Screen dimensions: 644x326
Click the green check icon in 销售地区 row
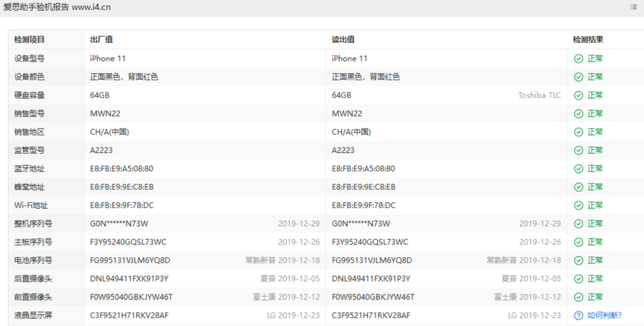pos(578,132)
